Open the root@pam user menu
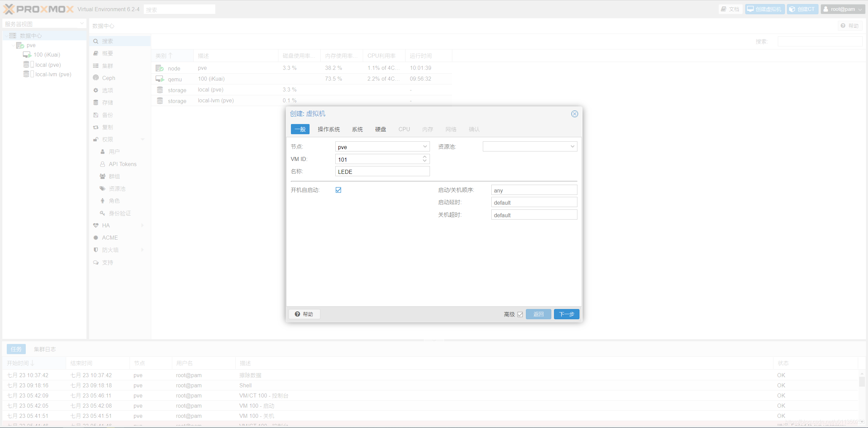This screenshot has height=428, width=868. [x=843, y=9]
